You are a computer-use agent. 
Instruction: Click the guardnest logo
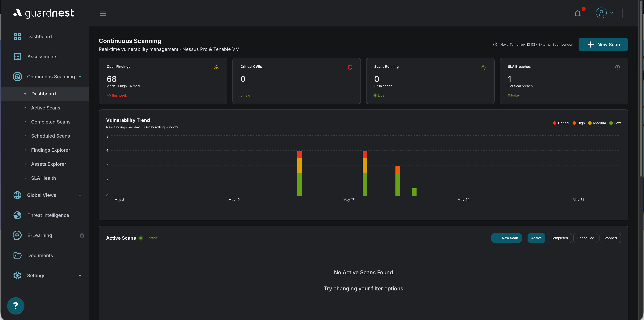[43, 13]
